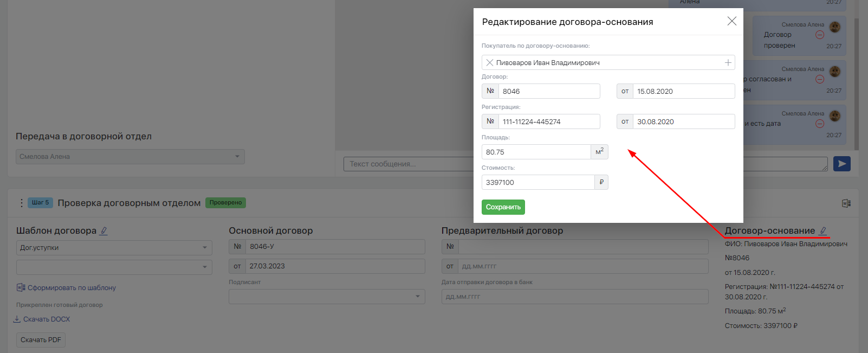Click the send message arrow button
868x353 pixels.
841,164
